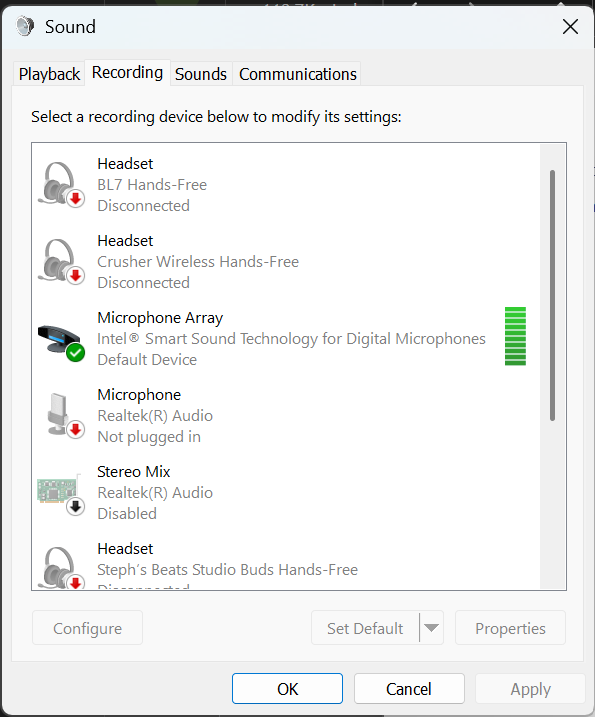Screen dimensions: 595x717
Task: Select the "Microphone Array" device name
Action: [x=160, y=318]
